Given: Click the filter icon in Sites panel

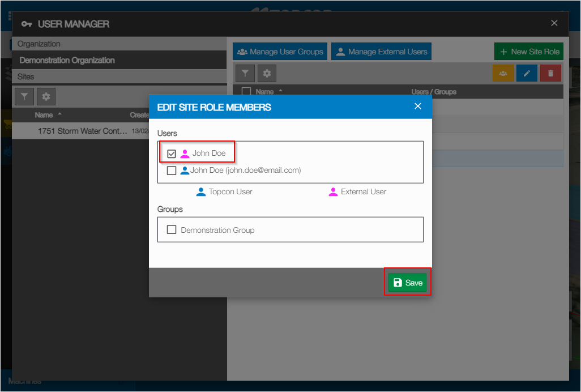Looking at the screenshot, I should coord(24,97).
